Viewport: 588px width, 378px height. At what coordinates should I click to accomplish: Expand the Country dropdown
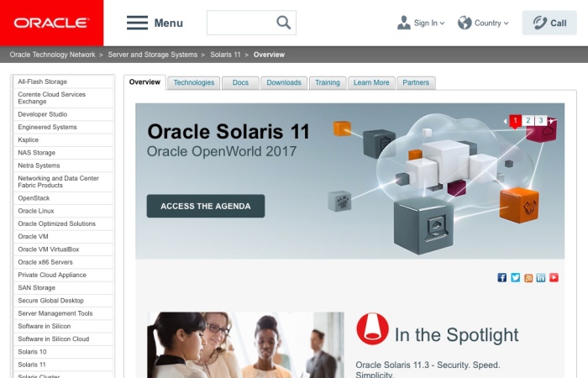[483, 23]
